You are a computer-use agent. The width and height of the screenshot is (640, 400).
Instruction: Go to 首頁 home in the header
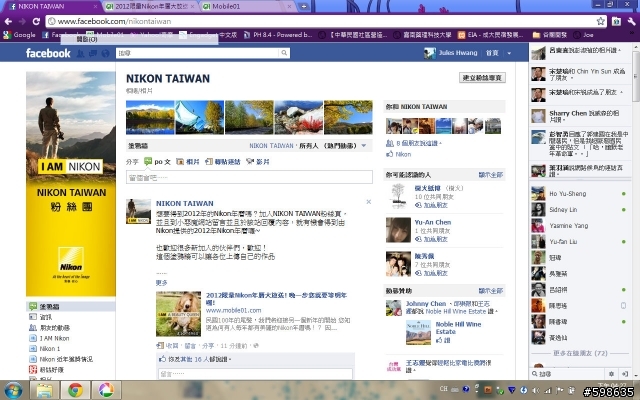pyautogui.click(x=492, y=53)
